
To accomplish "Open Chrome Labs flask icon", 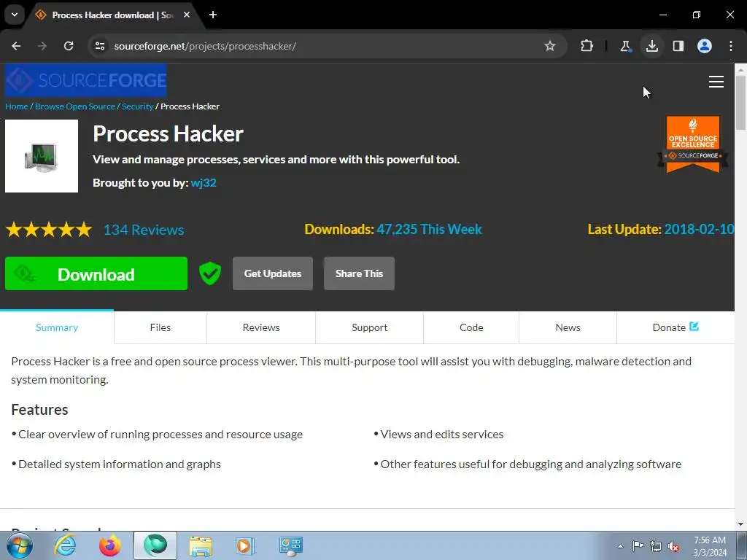I will click(x=625, y=46).
